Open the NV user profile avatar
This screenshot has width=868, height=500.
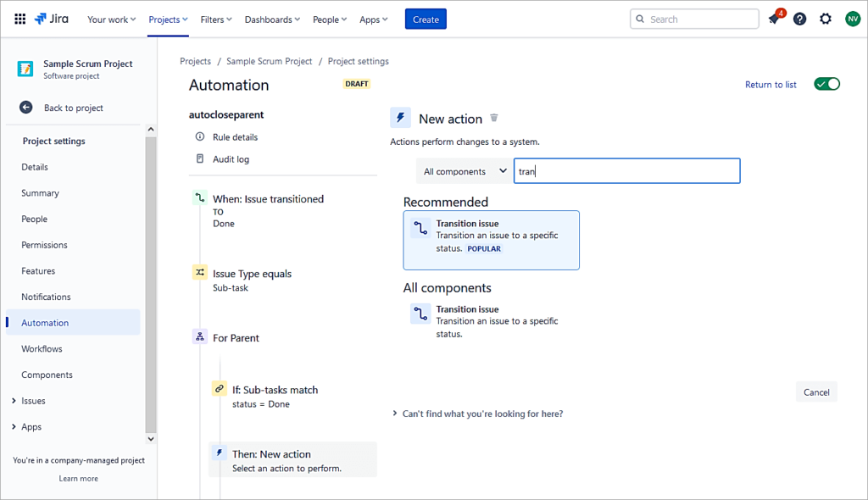pyautogui.click(x=853, y=19)
